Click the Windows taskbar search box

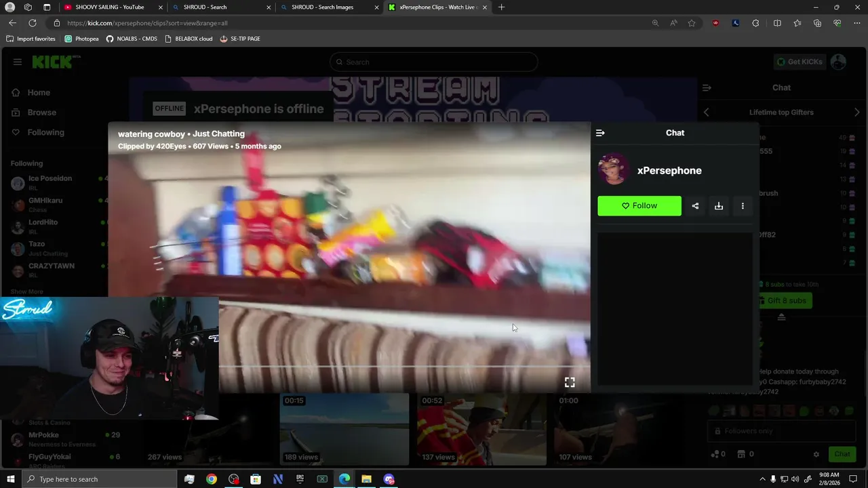[99, 479]
